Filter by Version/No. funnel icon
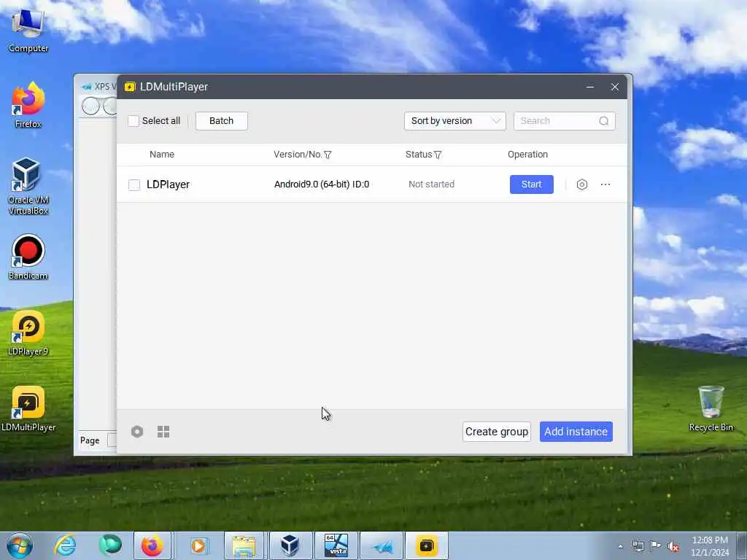Screen dimensions: 747x560 click(x=328, y=155)
